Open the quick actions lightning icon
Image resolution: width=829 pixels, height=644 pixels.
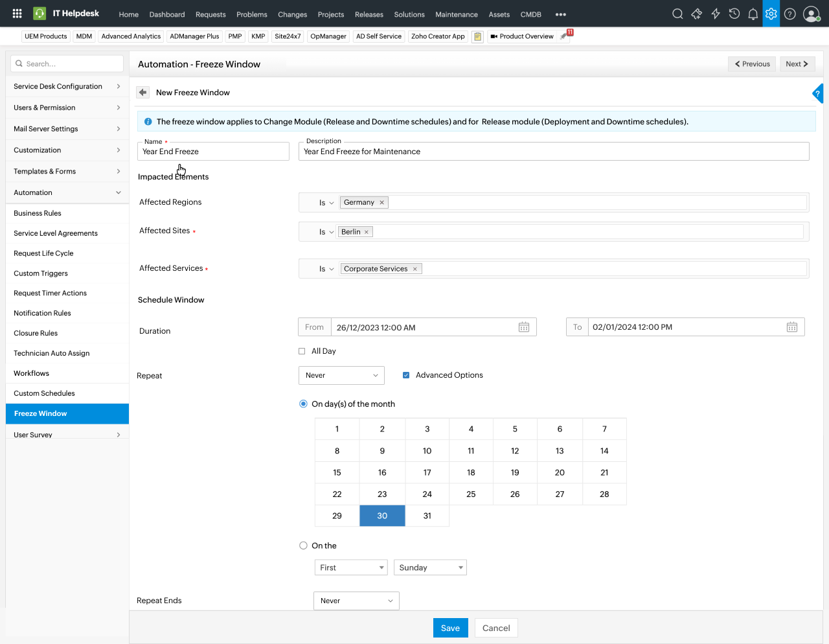click(716, 14)
